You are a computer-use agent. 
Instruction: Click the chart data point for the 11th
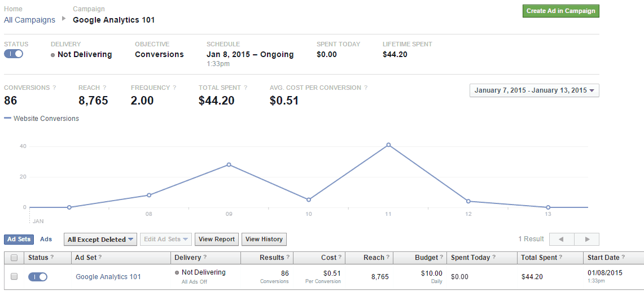pyautogui.click(x=388, y=145)
